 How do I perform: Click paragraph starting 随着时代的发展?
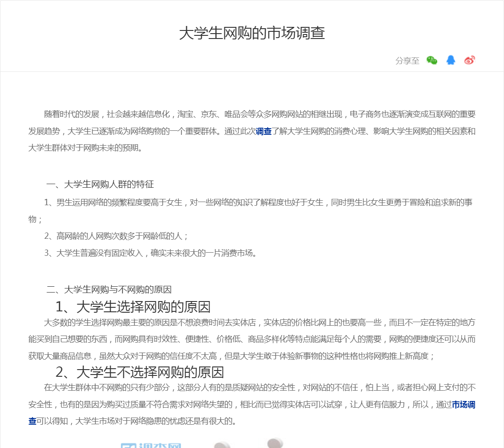point(252,131)
